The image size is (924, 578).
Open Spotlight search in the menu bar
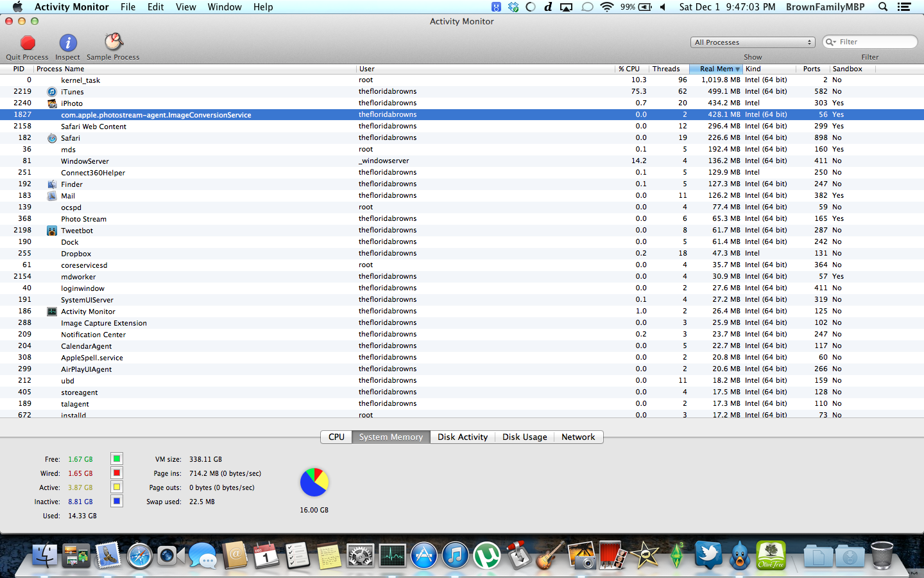tap(883, 7)
